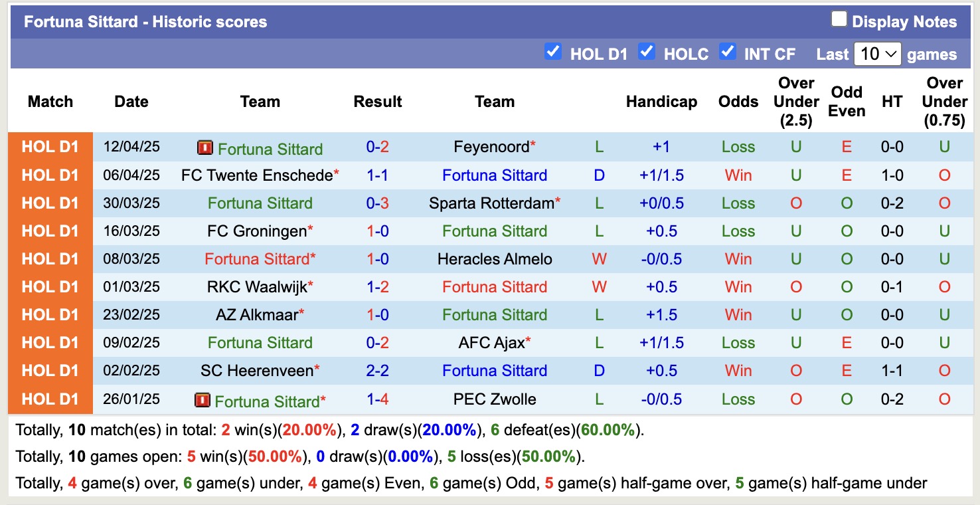This screenshot has height=505, width=980.
Task: Open the Last games count dropdown
Action: (878, 53)
